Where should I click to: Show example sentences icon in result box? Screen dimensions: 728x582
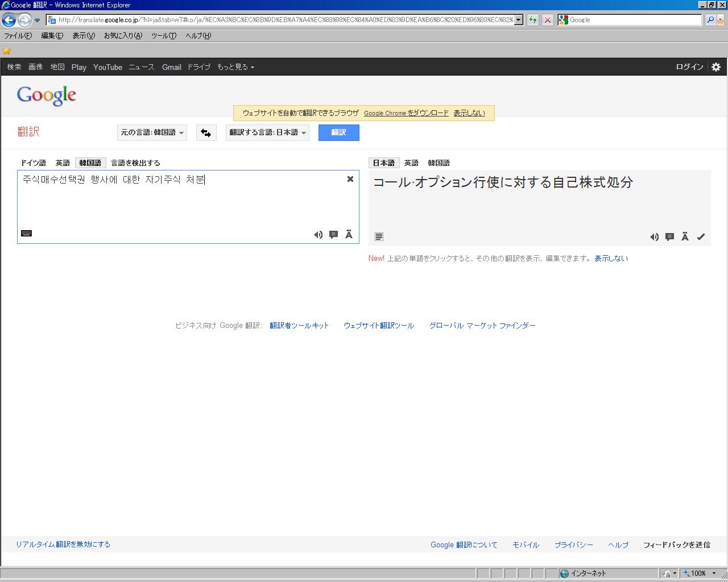[x=670, y=237]
